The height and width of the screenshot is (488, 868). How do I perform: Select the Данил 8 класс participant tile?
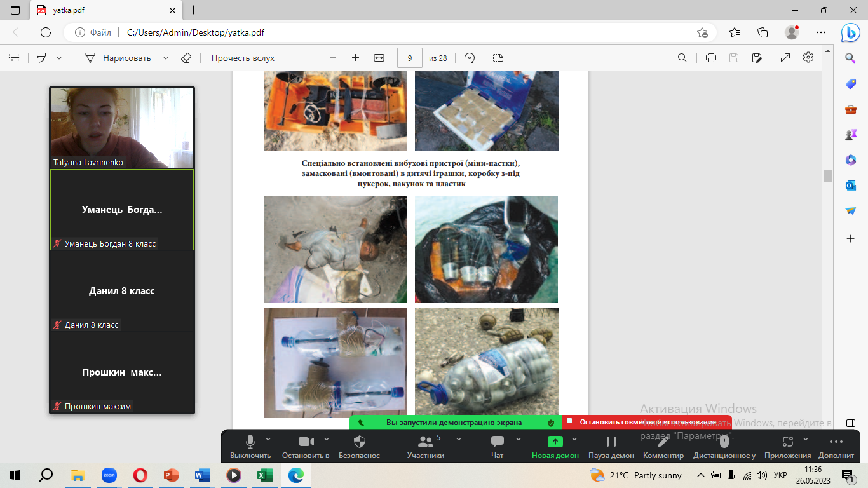coord(122,291)
